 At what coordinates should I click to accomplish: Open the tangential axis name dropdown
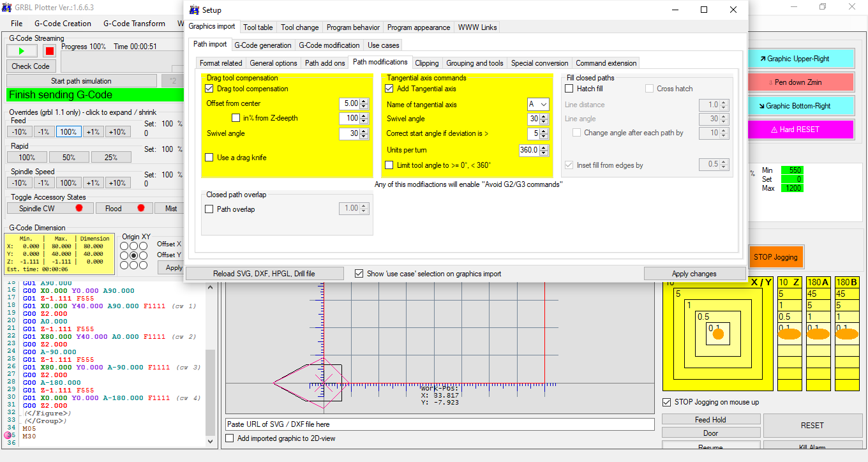(538, 104)
